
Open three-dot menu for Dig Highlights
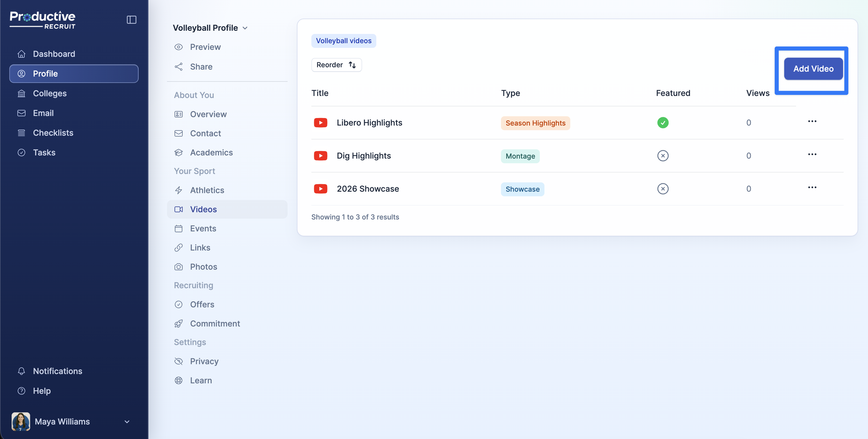click(x=812, y=155)
